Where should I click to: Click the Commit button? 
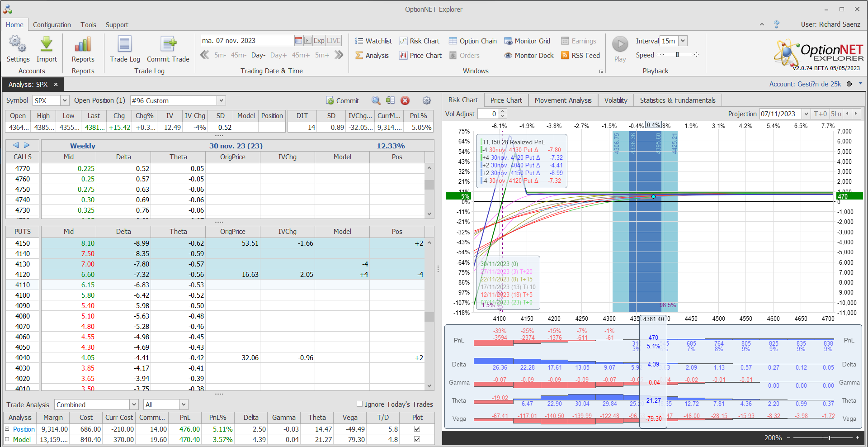click(342, 100)
